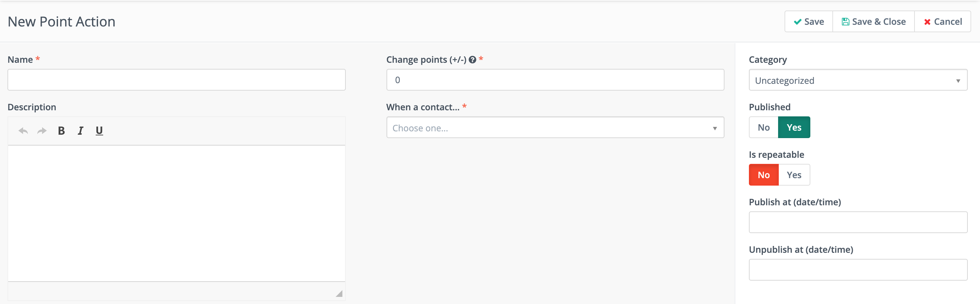The height and width of the screenshot is (304, 980).
Task: Click the Publish at date/time field
Action: [x=857, y=222]
